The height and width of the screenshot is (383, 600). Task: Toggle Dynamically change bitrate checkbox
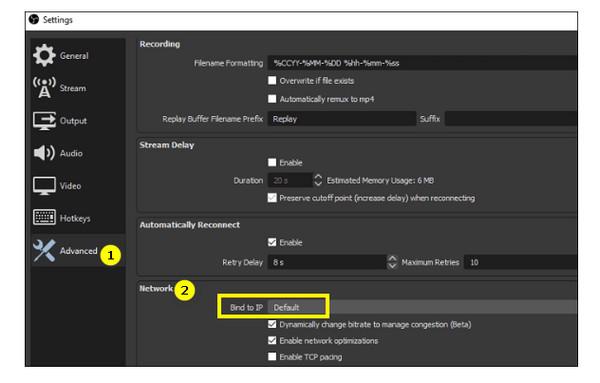[272, 324]
